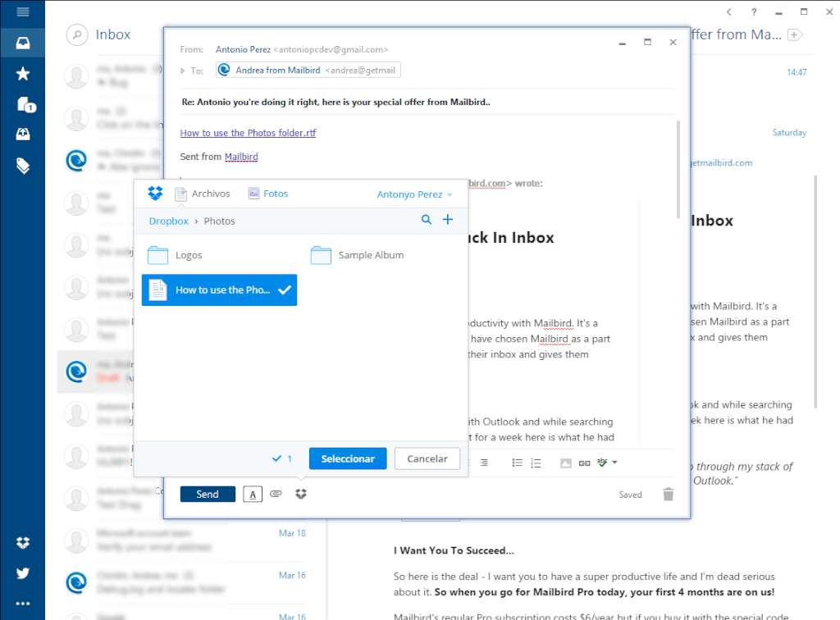Open more apps ellipsis in sidebar
The image size is (840, 620).
[22, 604]
